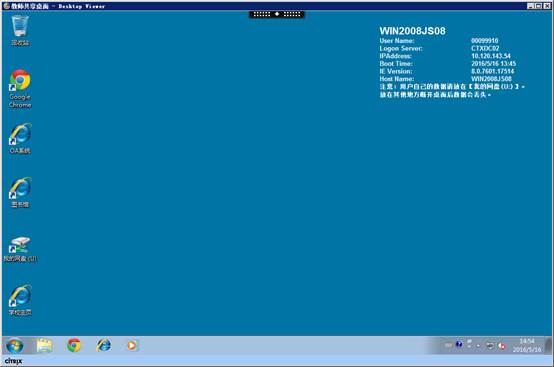Screen dimensions: 554x367
Task: Click the muted speaker volume tray icon
Action: point(502,346)
